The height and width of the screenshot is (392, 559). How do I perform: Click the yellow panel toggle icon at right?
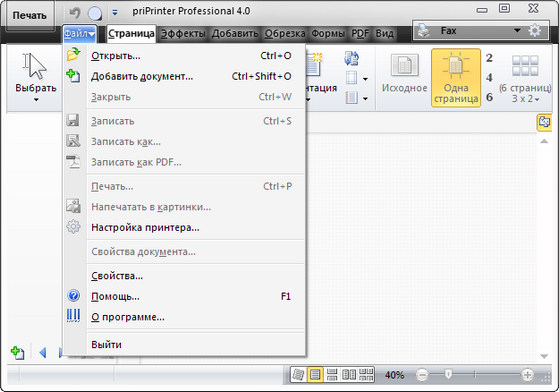[x=544, y=122]
